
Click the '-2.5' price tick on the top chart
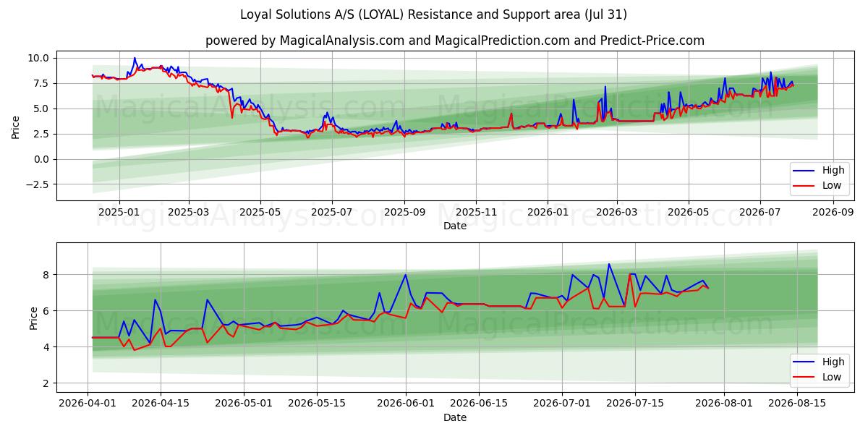(36, 184)
